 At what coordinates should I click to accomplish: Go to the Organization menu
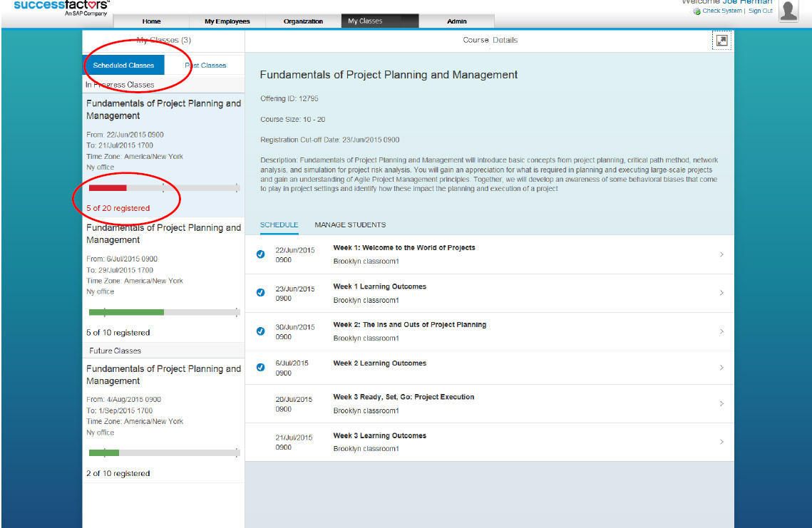[x=303, y=21]
